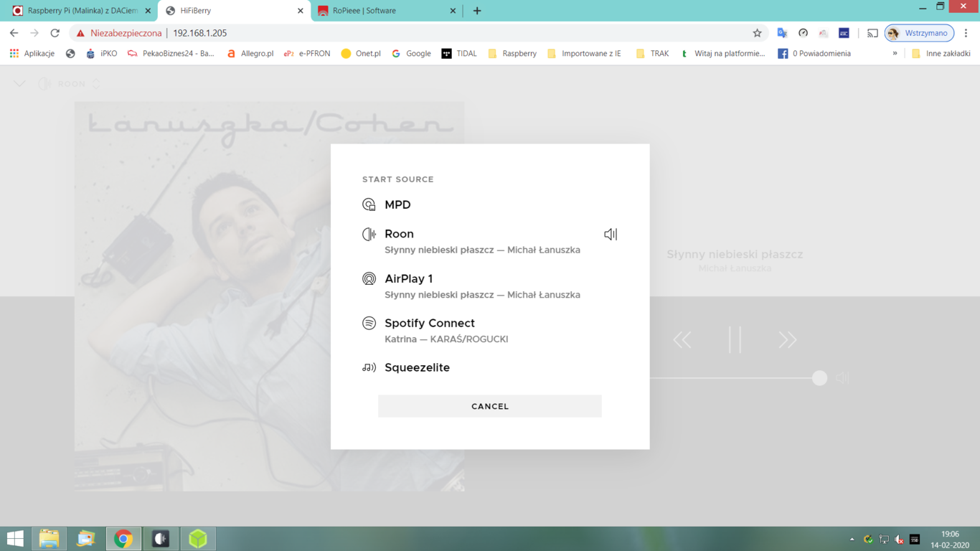Switch to HiFiBerry tab

click(233, 11)
